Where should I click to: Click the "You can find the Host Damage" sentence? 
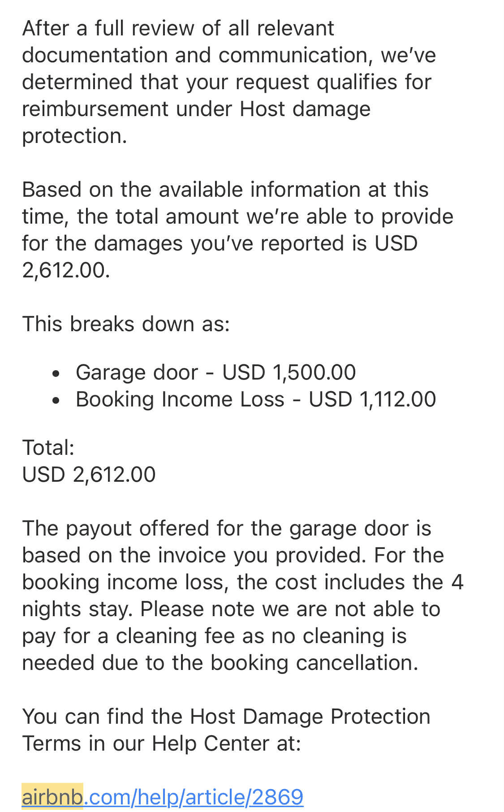pyautogui.click(x=226, y=730)
